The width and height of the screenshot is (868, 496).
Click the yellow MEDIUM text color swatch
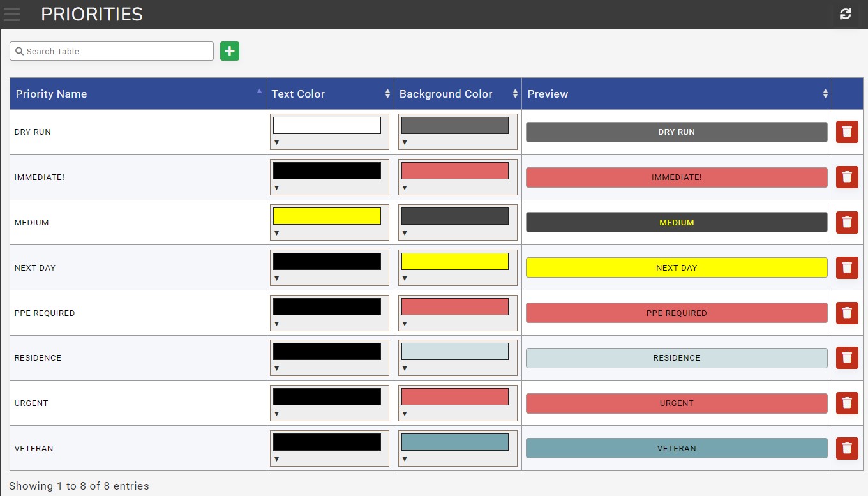coord(327,216)
